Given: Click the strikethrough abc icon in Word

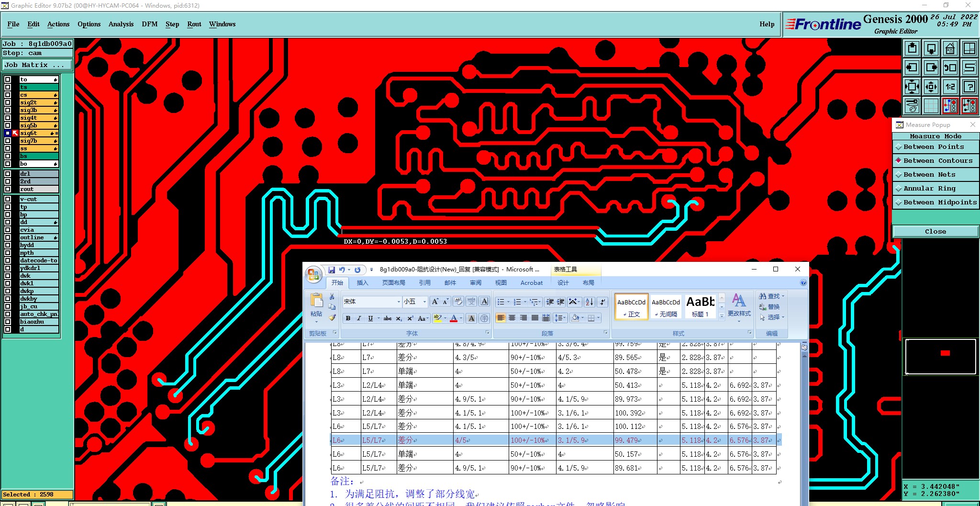Looking at the screenshot, I should click(388, 318).
